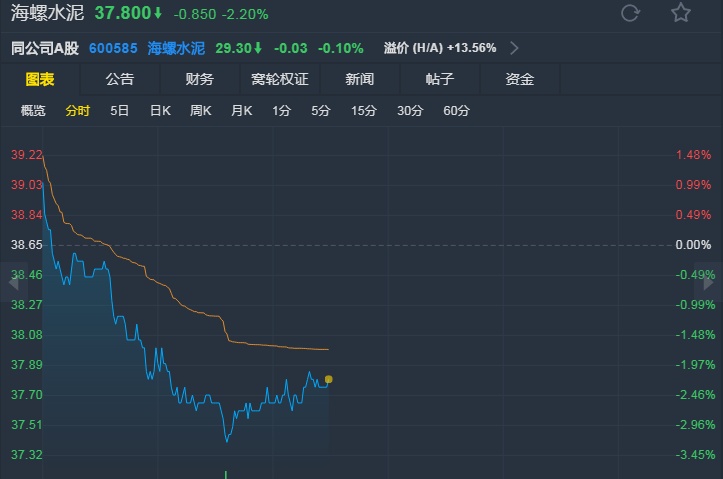Image resolution: width=723 pixels, height=479 pixels.
Task: Switch to the 公告 tab
Action: (x=120, y=79)
